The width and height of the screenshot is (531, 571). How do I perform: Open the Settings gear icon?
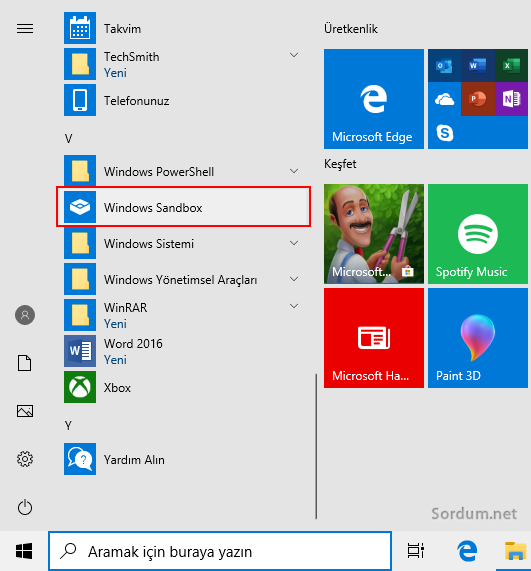(x=25, y=459)
